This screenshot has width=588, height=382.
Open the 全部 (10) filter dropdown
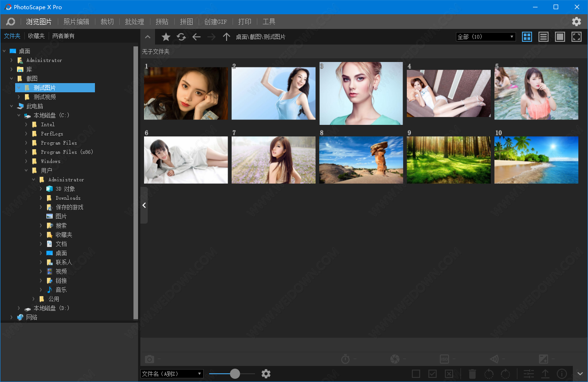coord(486,37)
